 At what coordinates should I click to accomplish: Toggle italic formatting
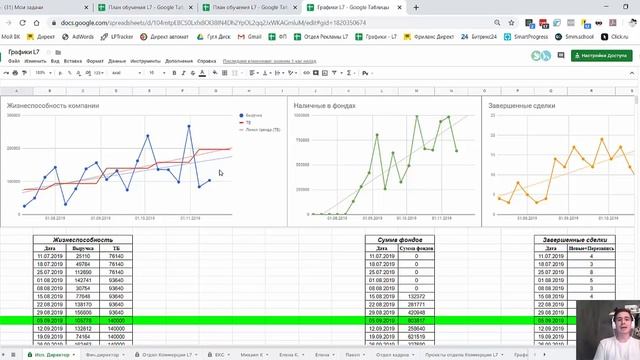(x=183, y=73)
